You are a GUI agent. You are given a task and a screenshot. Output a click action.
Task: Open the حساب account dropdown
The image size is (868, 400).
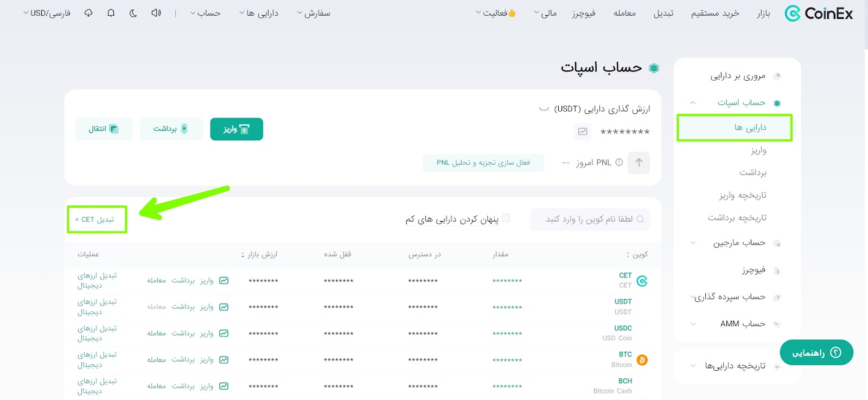coord(205,13)
